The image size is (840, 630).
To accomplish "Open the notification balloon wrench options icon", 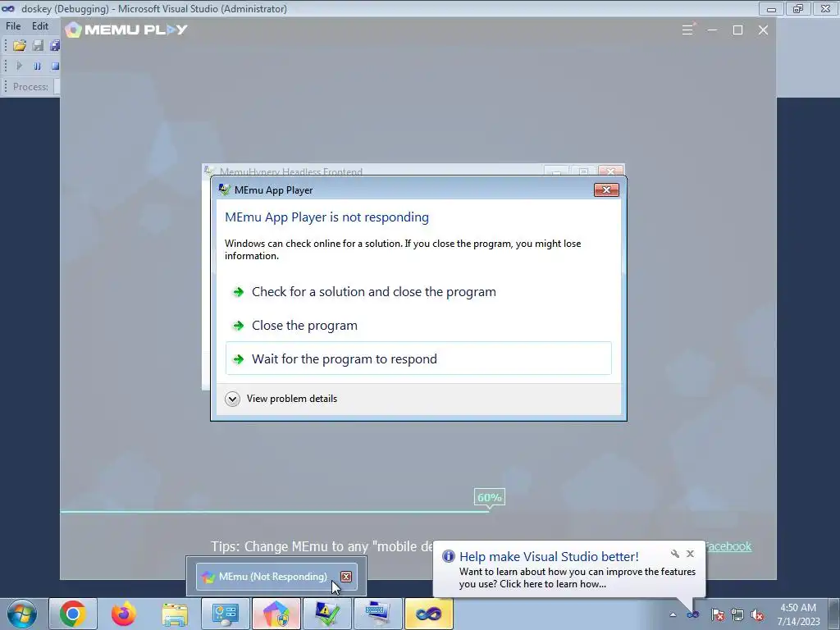I will pos(675,554).
